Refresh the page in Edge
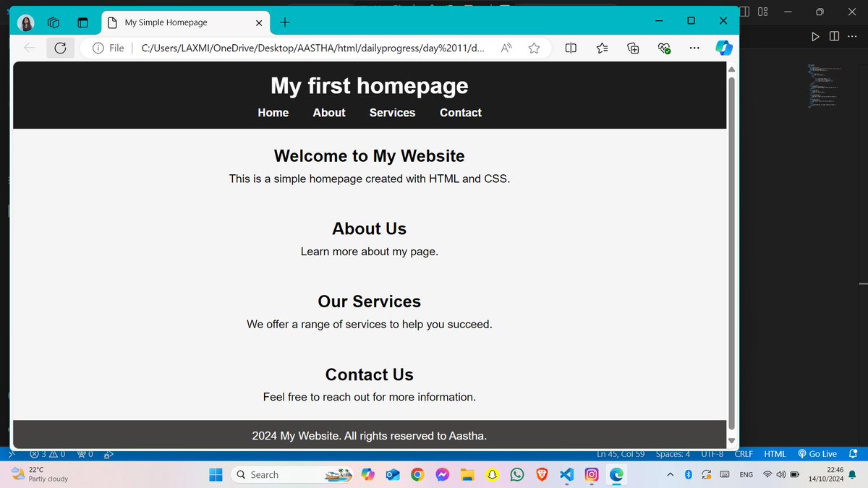The height and width of the screenshot is (488, 868). [60, 48]
